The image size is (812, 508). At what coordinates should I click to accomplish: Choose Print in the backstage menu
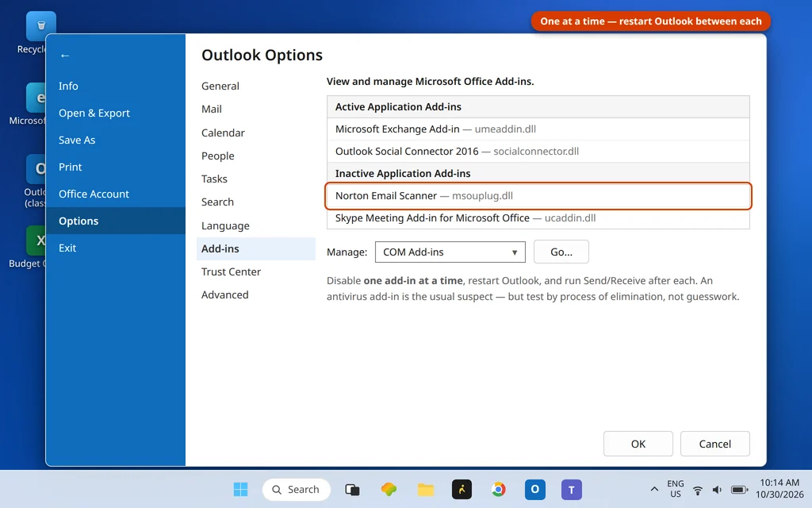pyautogui.click(x=116, y=167)
